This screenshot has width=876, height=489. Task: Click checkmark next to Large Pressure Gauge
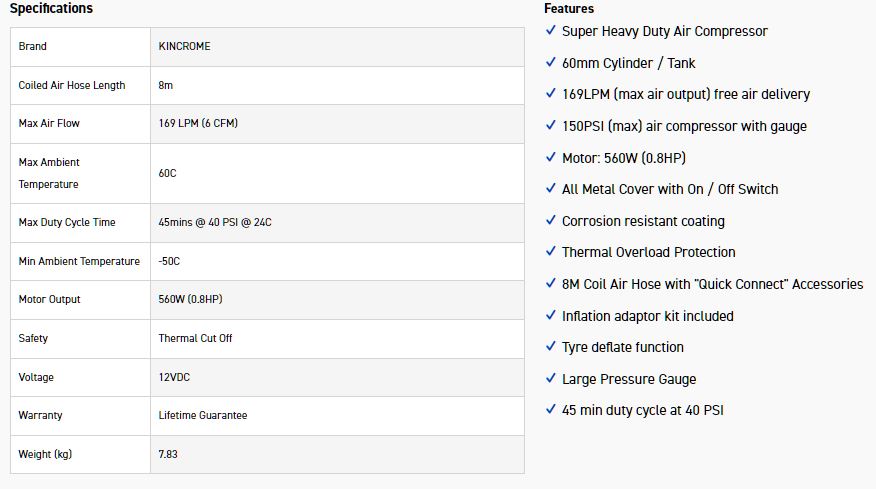[551, 379]
